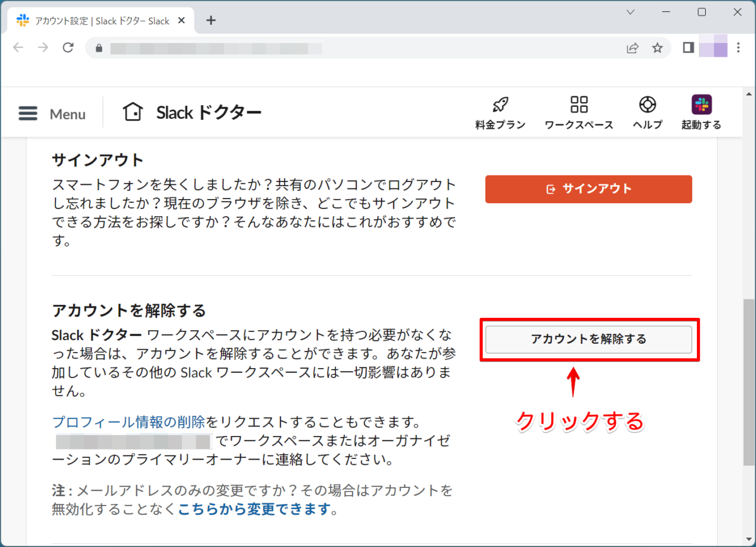Reload the page
Screen dimensions: 756x547
(x=69, y=48)
